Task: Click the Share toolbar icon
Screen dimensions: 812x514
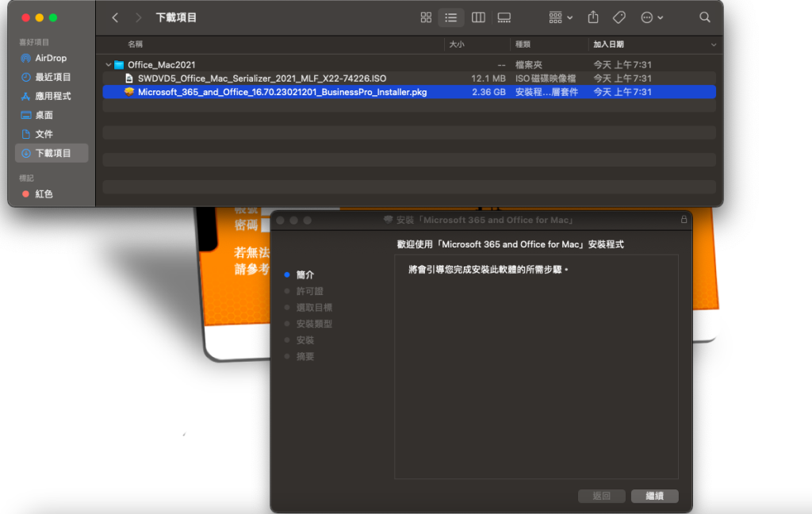Action: 593,17
